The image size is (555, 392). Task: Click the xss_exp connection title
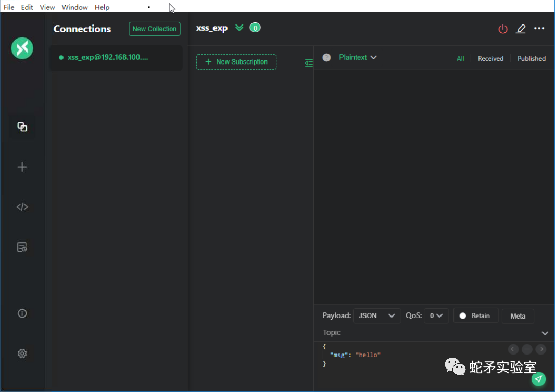coord(212,28)
